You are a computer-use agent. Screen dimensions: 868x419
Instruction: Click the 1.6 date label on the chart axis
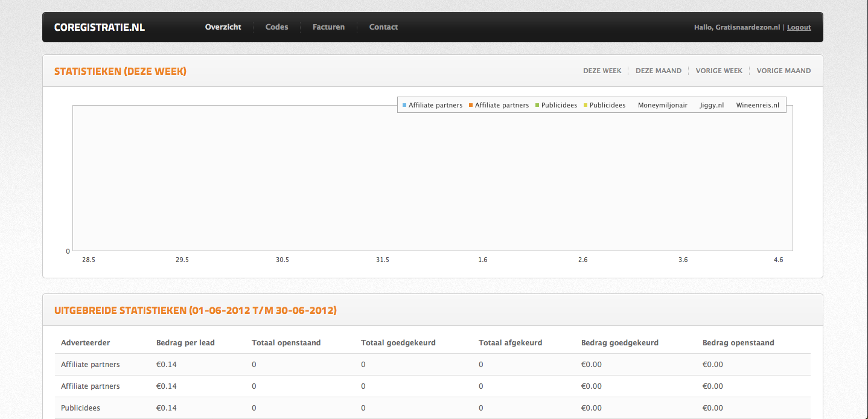click(x=483, y=260)
